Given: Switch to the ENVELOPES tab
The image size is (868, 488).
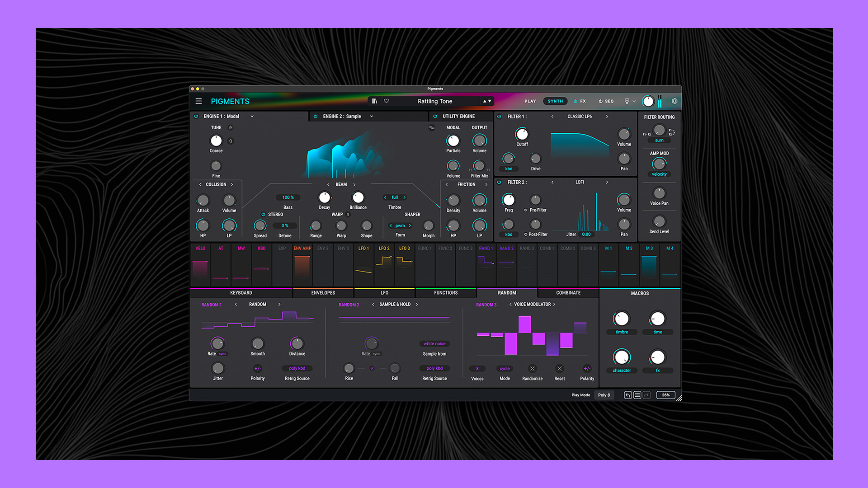Looking at the screenshot, I should (323, 293).
